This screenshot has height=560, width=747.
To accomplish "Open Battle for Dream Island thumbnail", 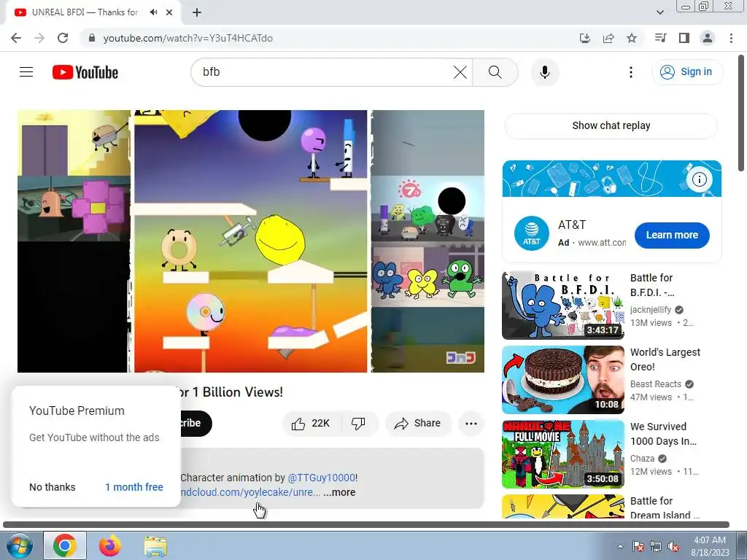I will click(563, 507).
